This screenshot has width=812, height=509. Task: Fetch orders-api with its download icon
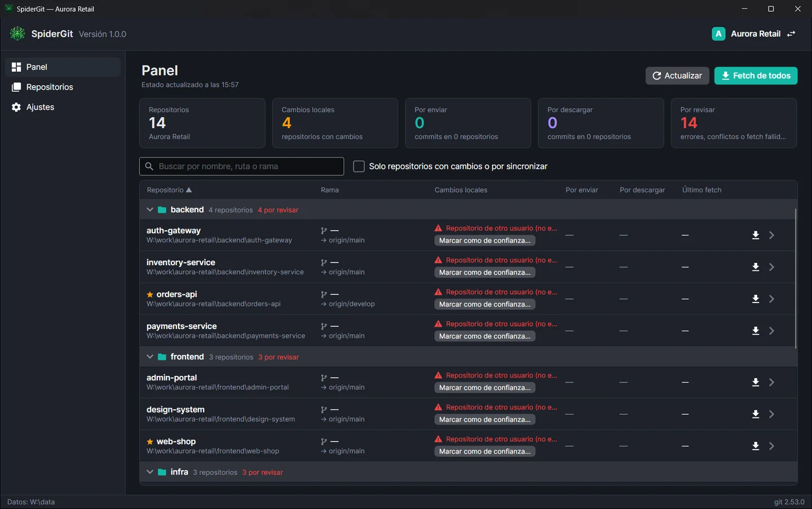coord(756,299)
